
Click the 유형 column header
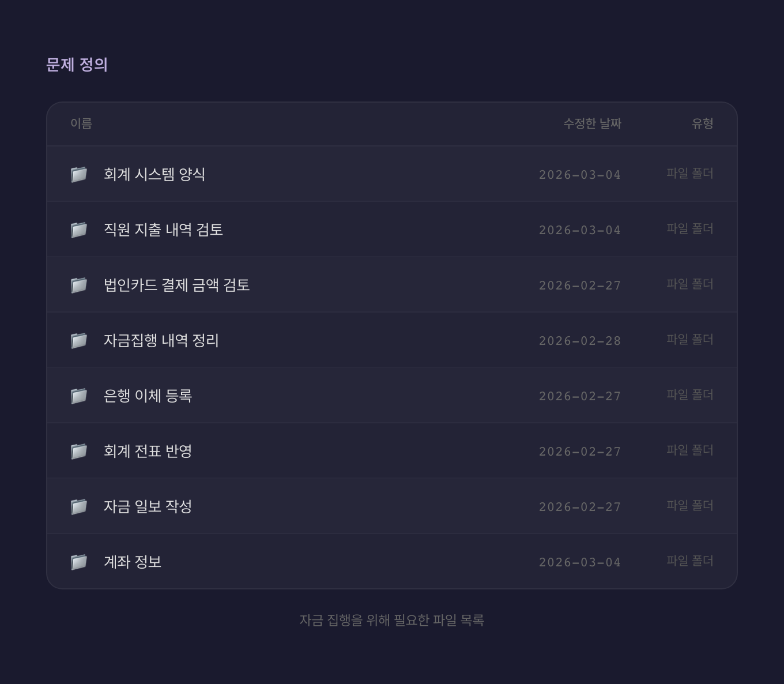pyautogui.click(x=702, y=123)
